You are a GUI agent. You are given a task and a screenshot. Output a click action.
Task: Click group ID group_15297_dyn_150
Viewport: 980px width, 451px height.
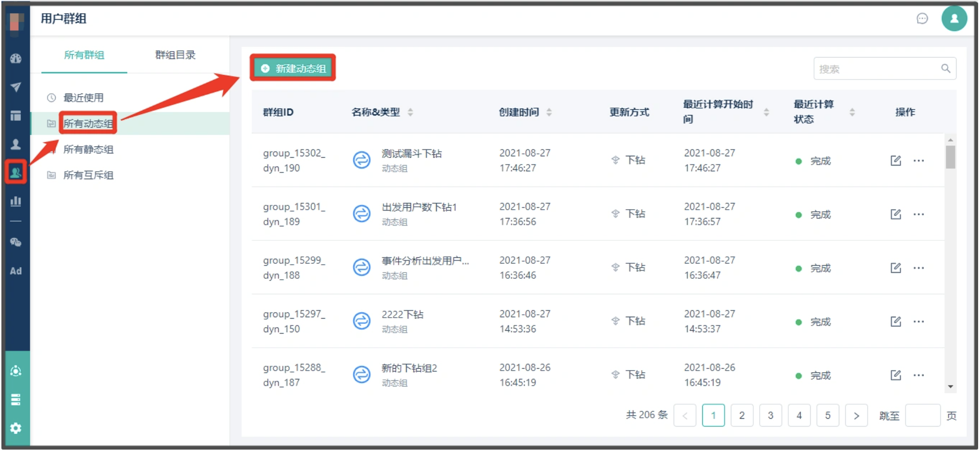(294, 321)
